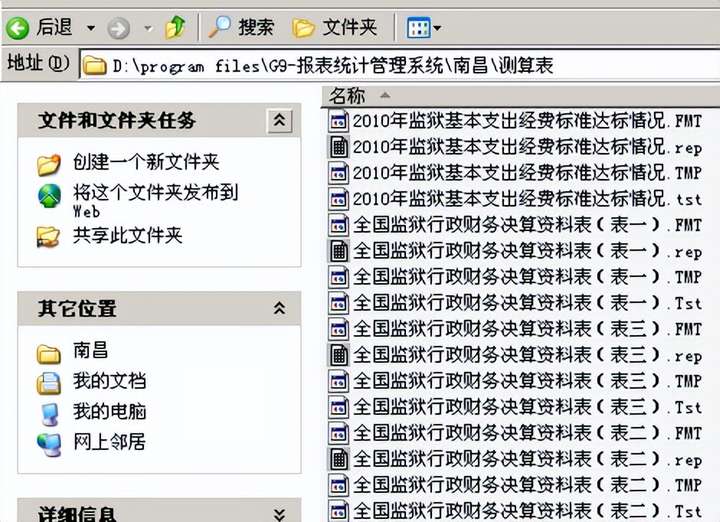
Task: Open 我的电脑 from other places
Action: pos(109,411)
